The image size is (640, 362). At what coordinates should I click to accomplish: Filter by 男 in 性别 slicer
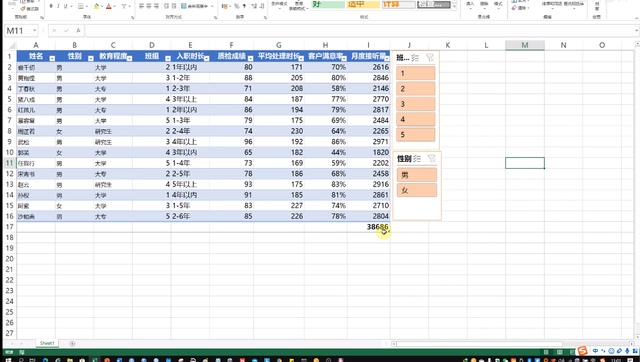(417, 175)
